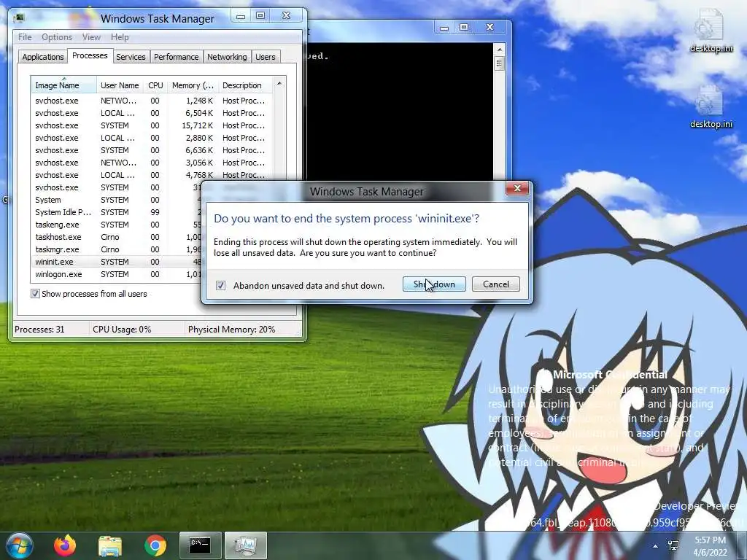Click Processes: 31 in status bar
Image resolution: width=747 pixels, height=560 pixels.
pos(39,330)
